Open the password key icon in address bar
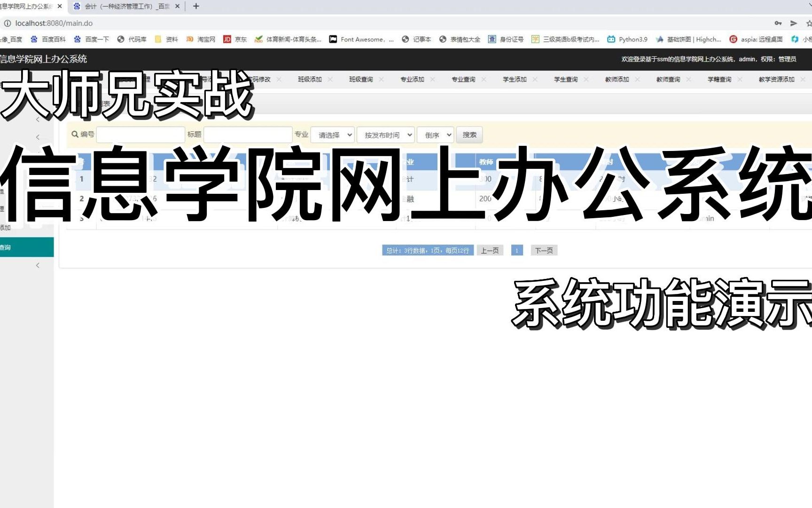812x508 pixels. [778, 23]
